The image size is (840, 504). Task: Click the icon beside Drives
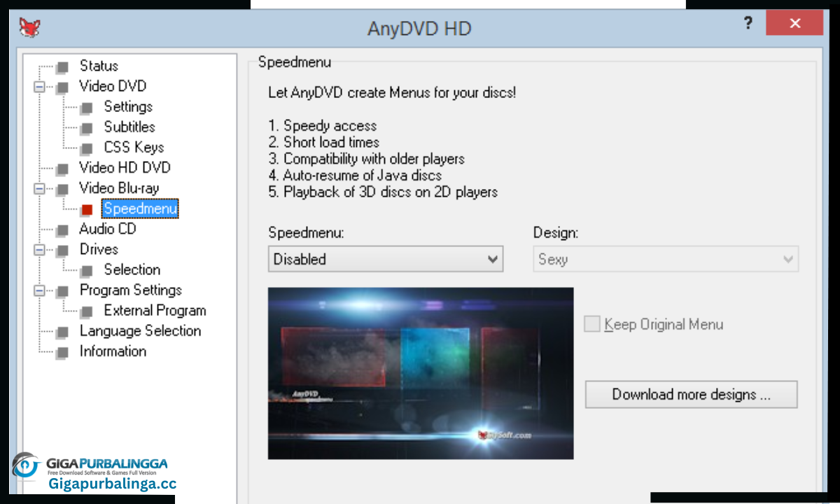tap(62, 250)
